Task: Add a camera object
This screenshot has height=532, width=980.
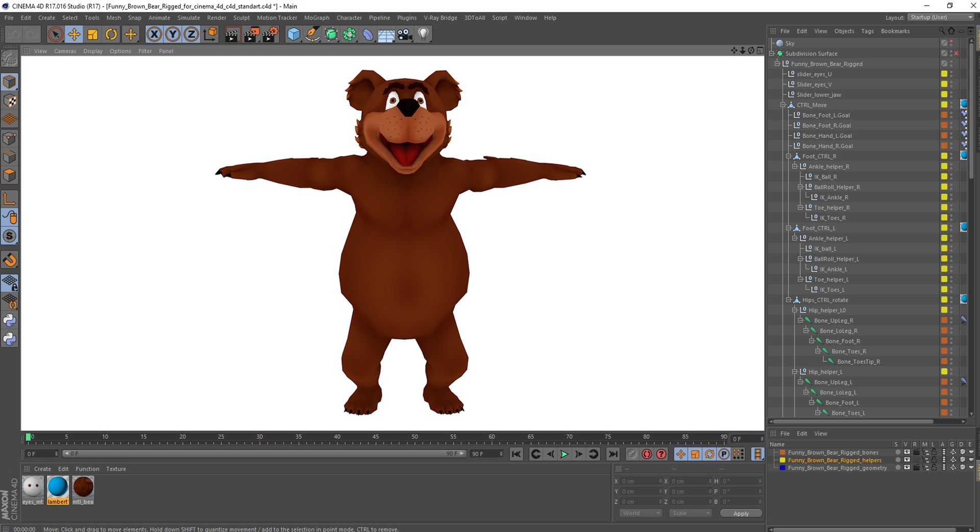Action: [x=405, y=35]
